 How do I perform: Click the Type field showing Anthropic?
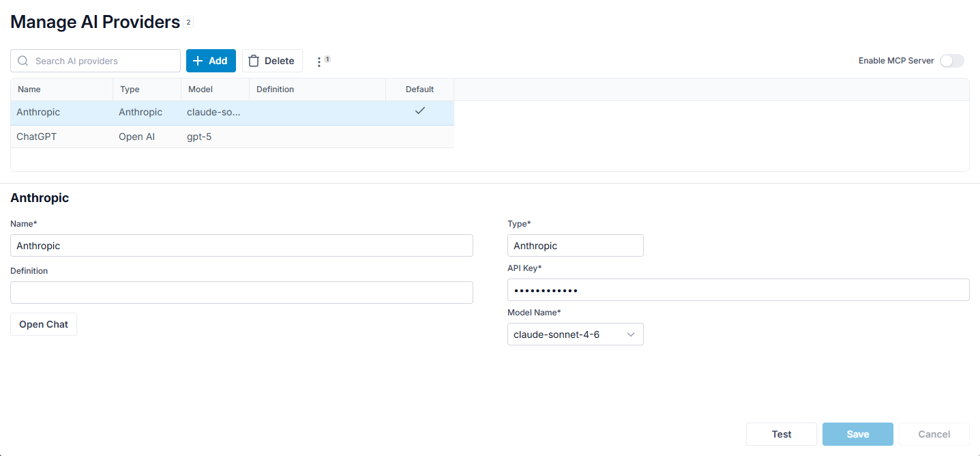click(x=575, y=246)
